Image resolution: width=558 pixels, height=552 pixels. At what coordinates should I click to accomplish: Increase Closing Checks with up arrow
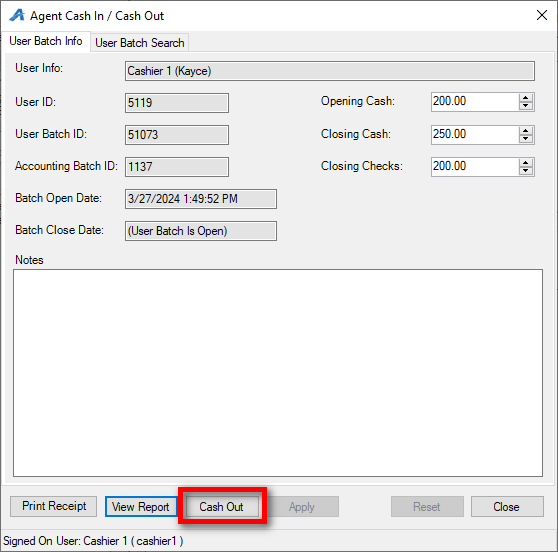526,163
